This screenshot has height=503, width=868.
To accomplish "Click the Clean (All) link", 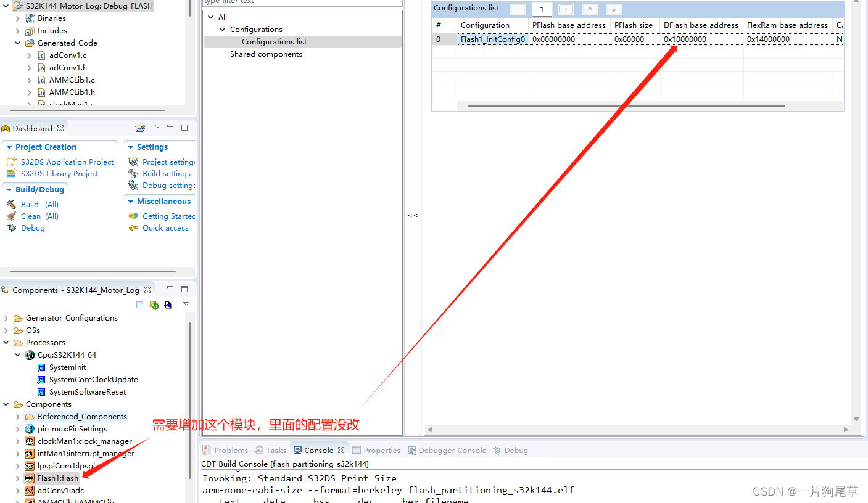I will (40, 216).
